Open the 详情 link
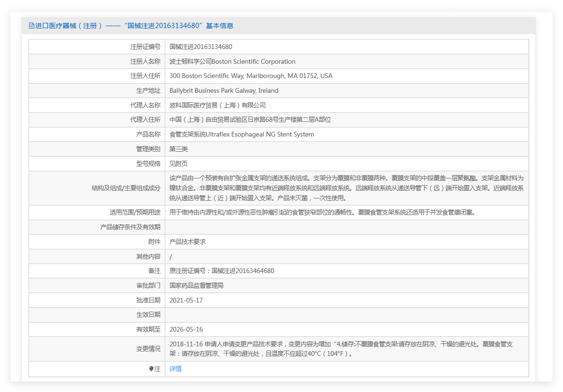Screen dimensions: 563x392 [175, 369]
